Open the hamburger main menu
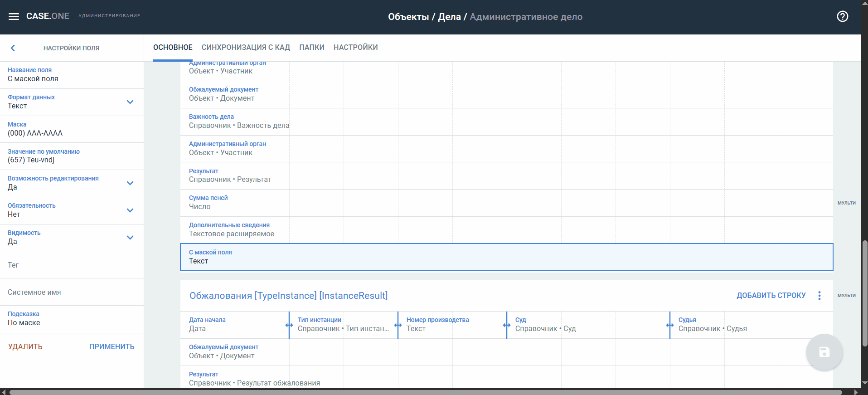 [x=14, y=16]
